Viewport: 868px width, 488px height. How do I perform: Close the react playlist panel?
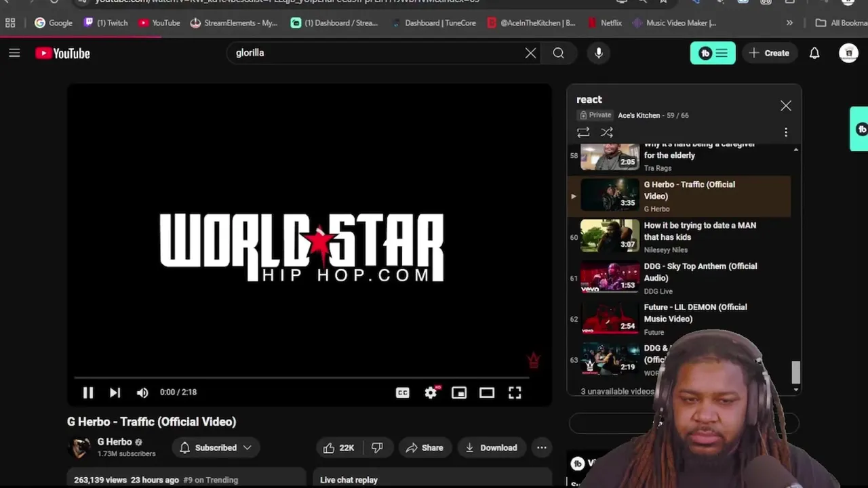(785, 106)
